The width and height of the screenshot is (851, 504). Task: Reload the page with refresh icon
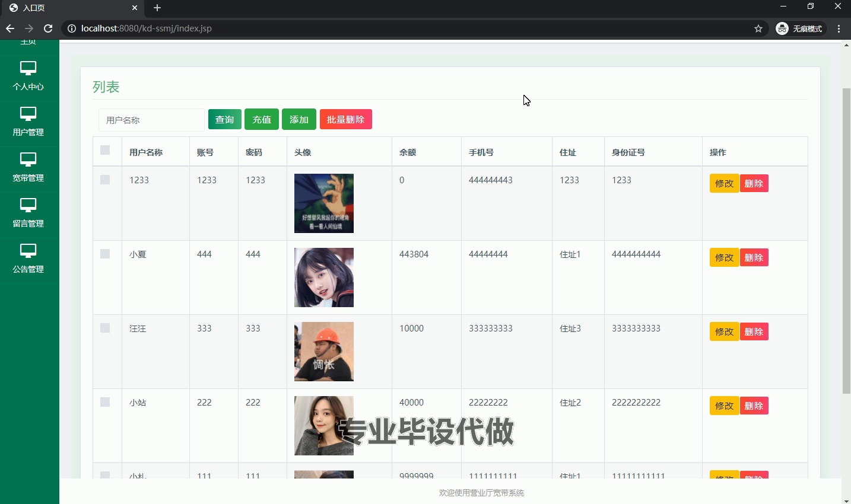click(48, 28)
